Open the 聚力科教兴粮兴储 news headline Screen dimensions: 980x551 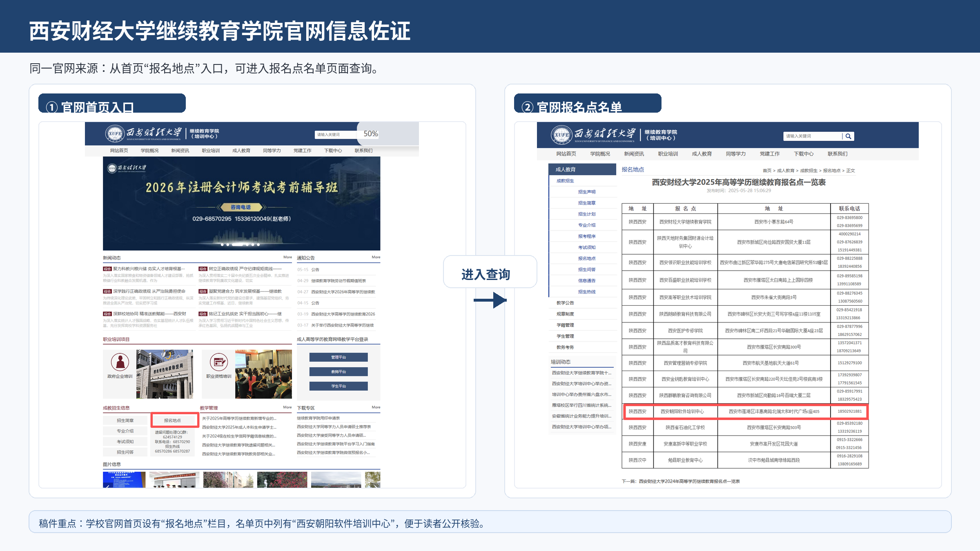coord(149,269)
